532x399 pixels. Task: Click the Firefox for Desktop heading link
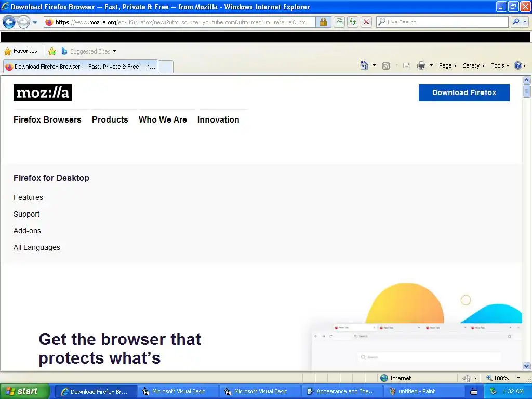click(51, 178)
